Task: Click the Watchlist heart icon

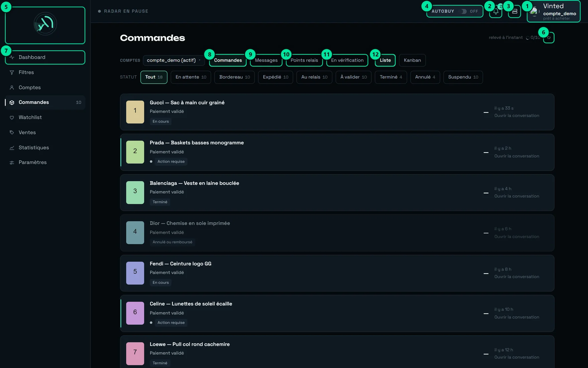Action: coord(12,117)
